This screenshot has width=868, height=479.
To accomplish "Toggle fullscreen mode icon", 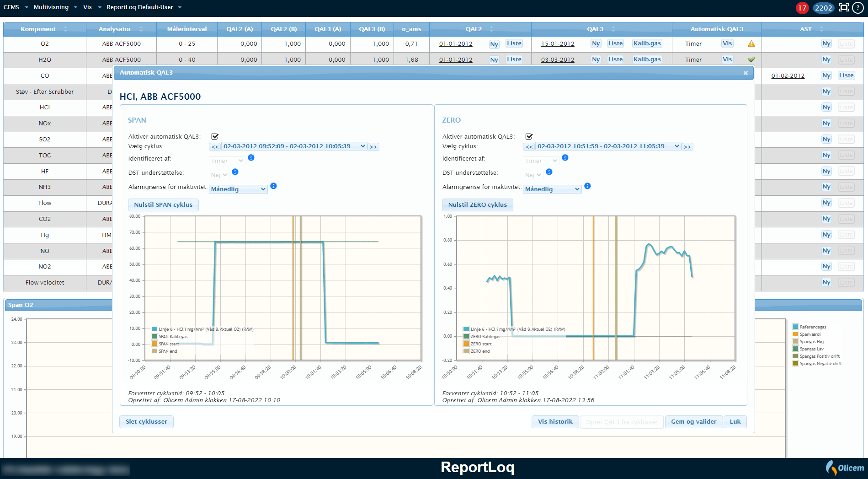I will [x=844, y=7].
